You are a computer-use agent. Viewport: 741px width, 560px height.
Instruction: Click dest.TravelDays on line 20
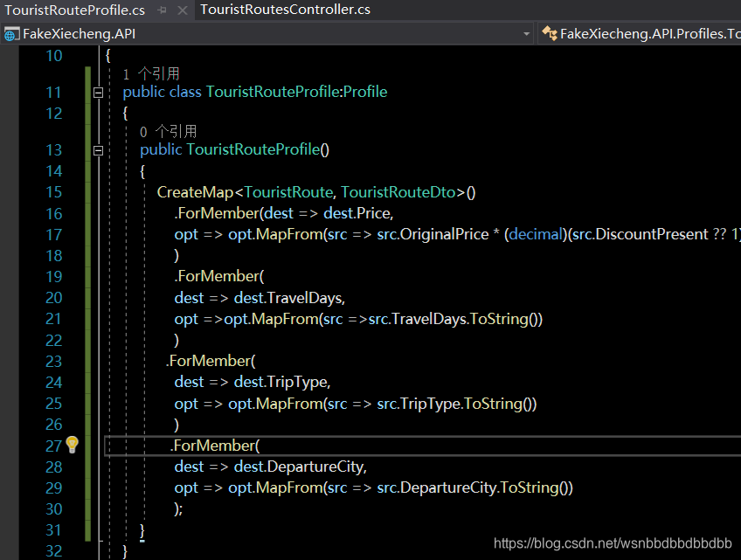(x=288, y=298)
